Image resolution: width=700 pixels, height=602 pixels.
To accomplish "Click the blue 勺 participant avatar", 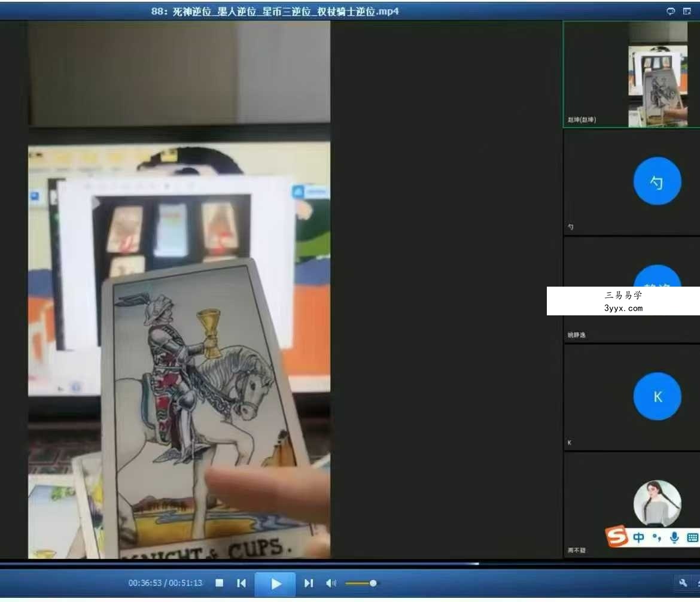I will [x=657, y=181].
